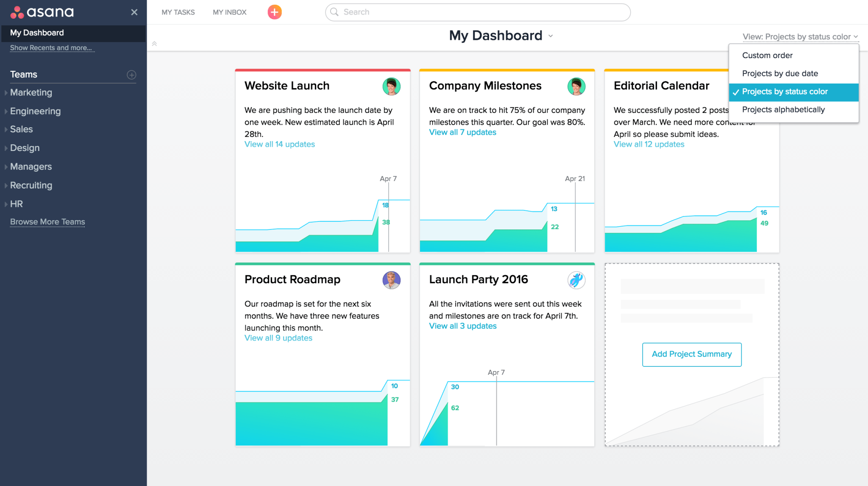Add a team using the plus icon beside Teams
868x486 pixels.
(131, 75)
